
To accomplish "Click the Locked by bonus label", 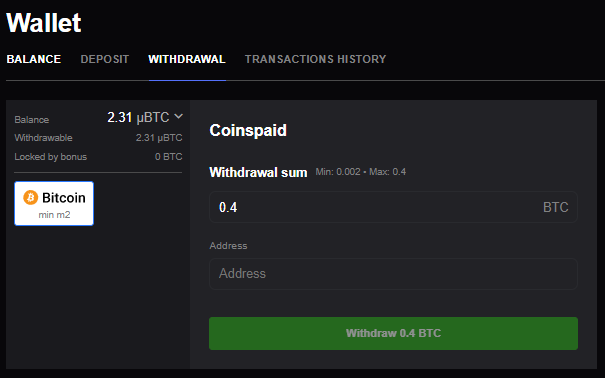I will (51, 157).
